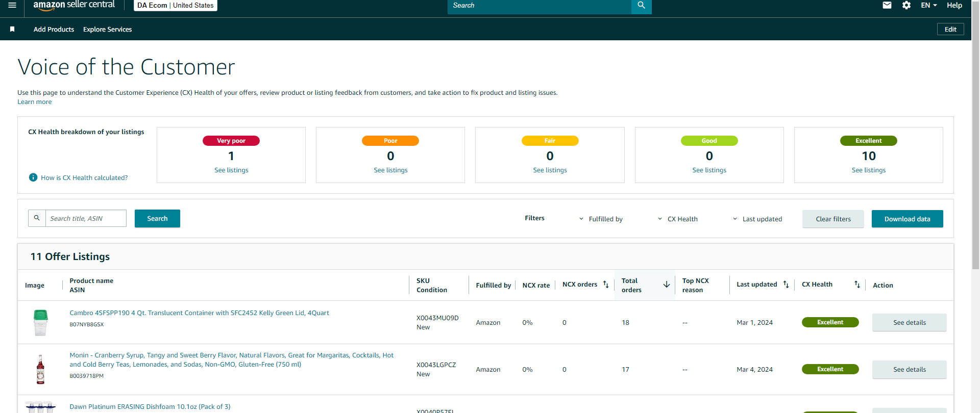See listings under Good
The image size is (980, 413).
pyautogui.click(x=709, y=170)
